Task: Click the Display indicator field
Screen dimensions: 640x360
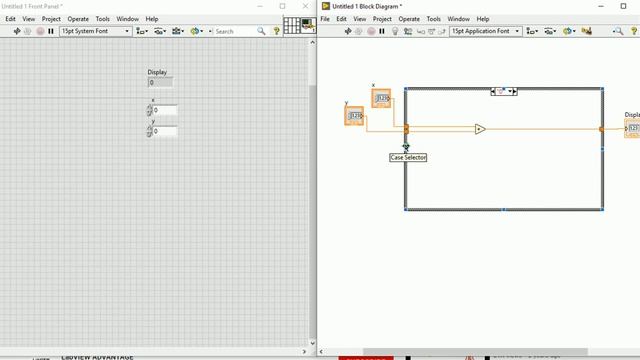Action: pos(160,82)
